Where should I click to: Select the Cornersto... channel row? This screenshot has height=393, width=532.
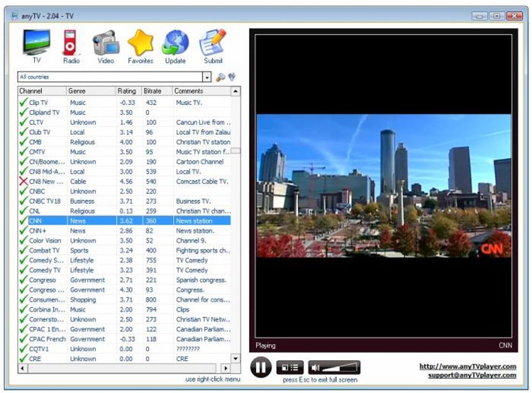click(125, 319)
